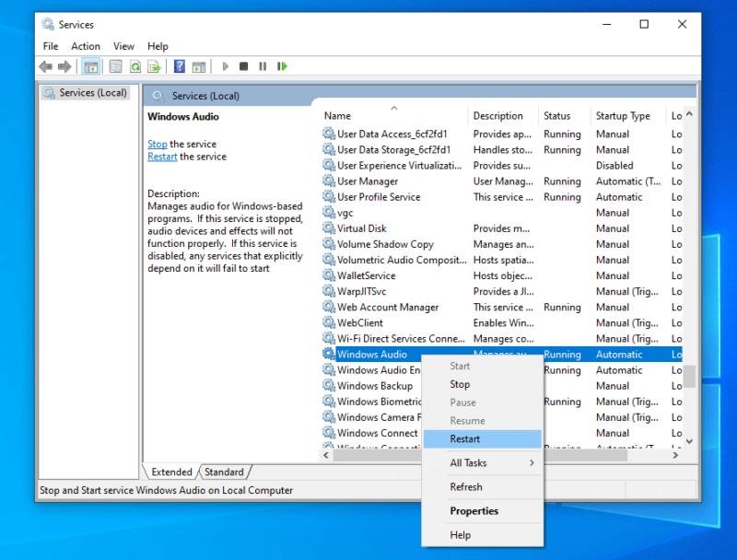Click the gear icon beside vgc service

coord(329,213)
